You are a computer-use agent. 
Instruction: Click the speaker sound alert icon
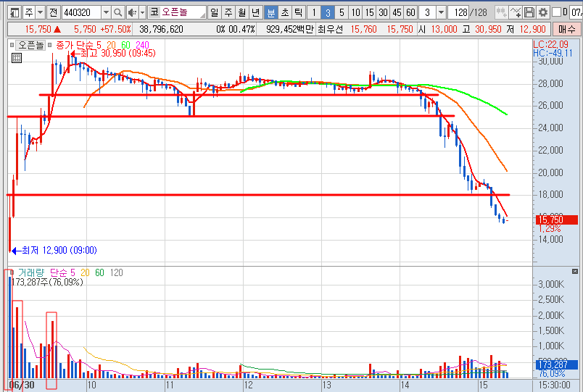point(132,12)
